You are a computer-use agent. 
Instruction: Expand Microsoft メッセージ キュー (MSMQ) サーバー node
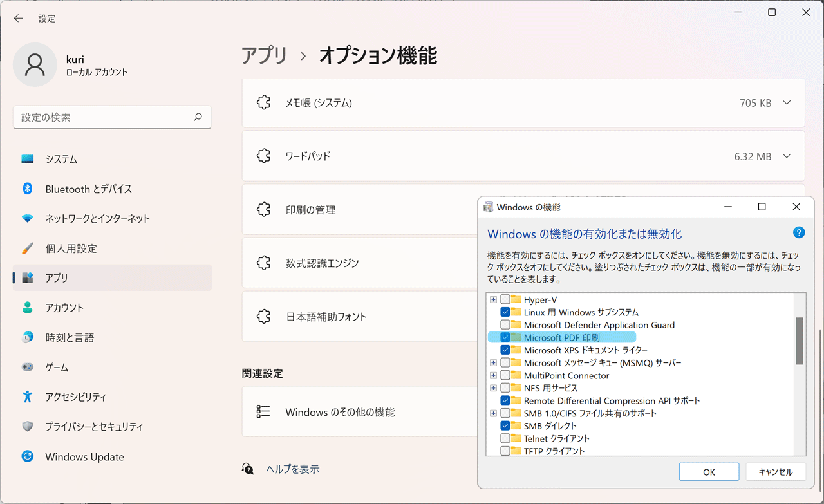click(493, 362)
